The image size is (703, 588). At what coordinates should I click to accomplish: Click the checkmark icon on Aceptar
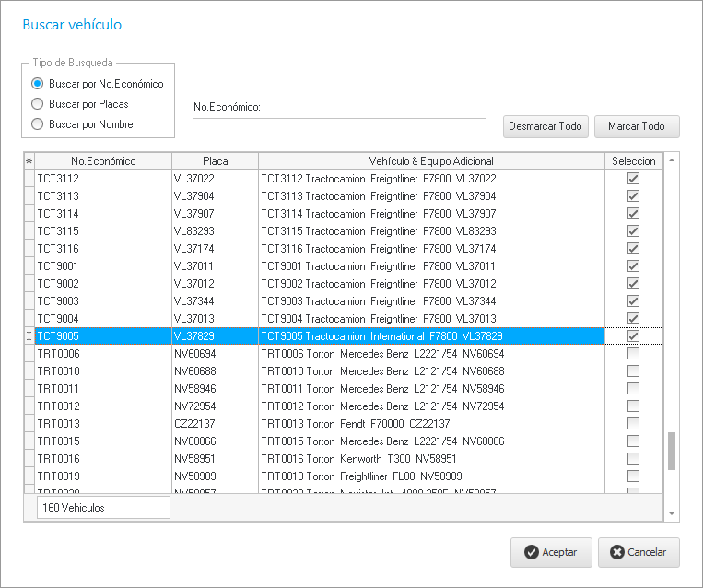531,552
